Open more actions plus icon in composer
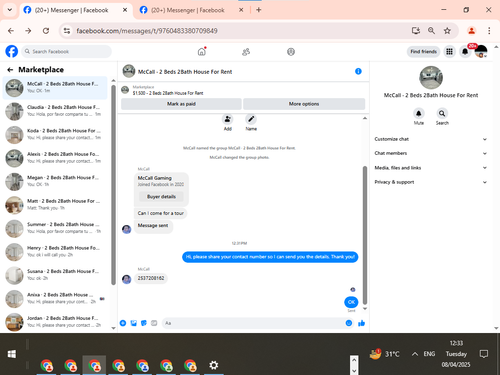Viewport: 500px width, 375px height. (x=123, y=323)
